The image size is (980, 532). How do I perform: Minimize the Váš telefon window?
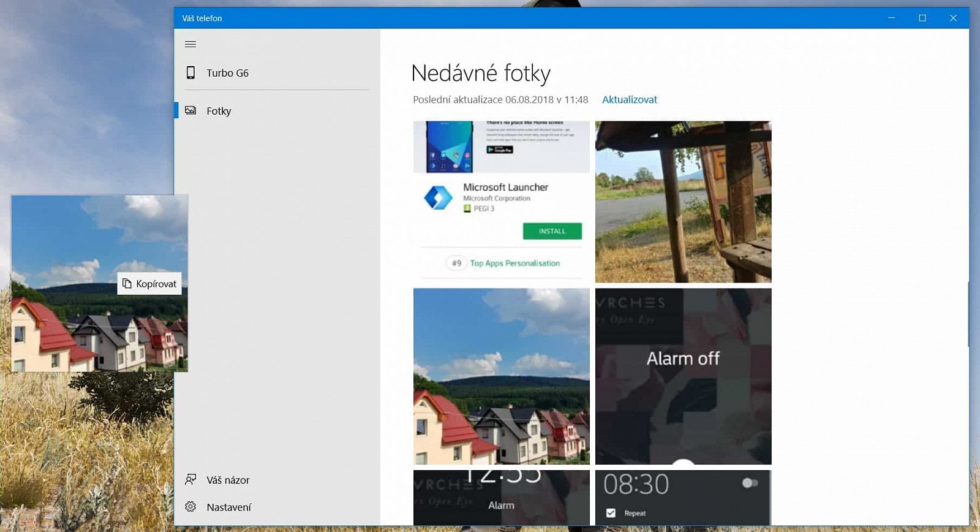(892, 18)
